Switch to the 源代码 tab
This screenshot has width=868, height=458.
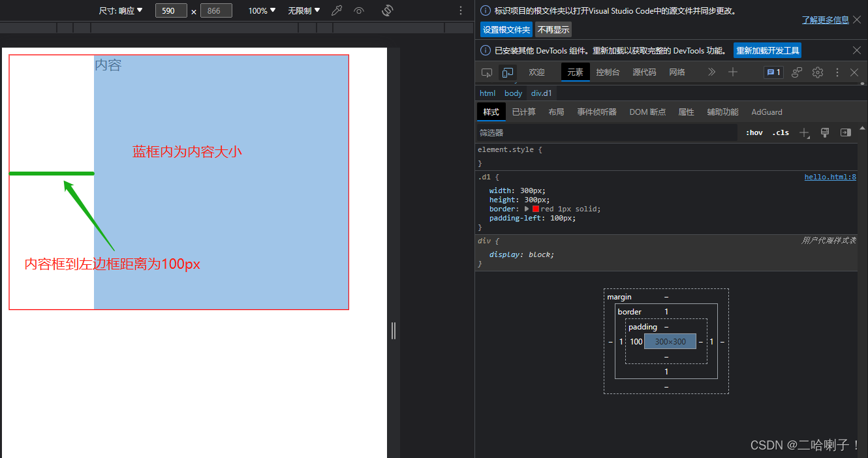click(644, 72)
